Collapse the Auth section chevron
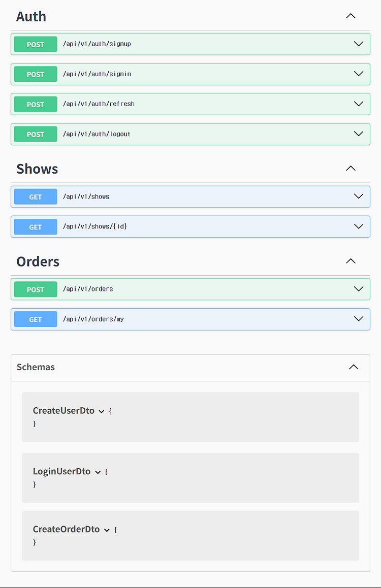The image size is (381, 588). tap(351, 16)
